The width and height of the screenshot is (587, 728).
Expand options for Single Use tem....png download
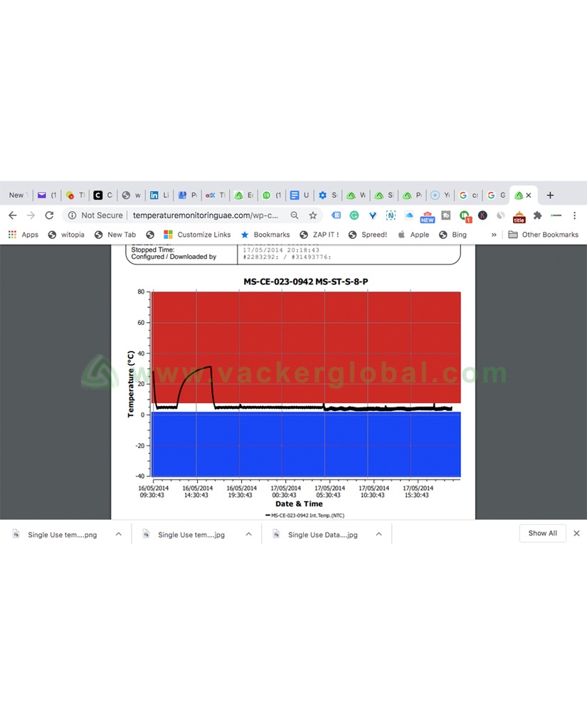[x=119, y=535]
